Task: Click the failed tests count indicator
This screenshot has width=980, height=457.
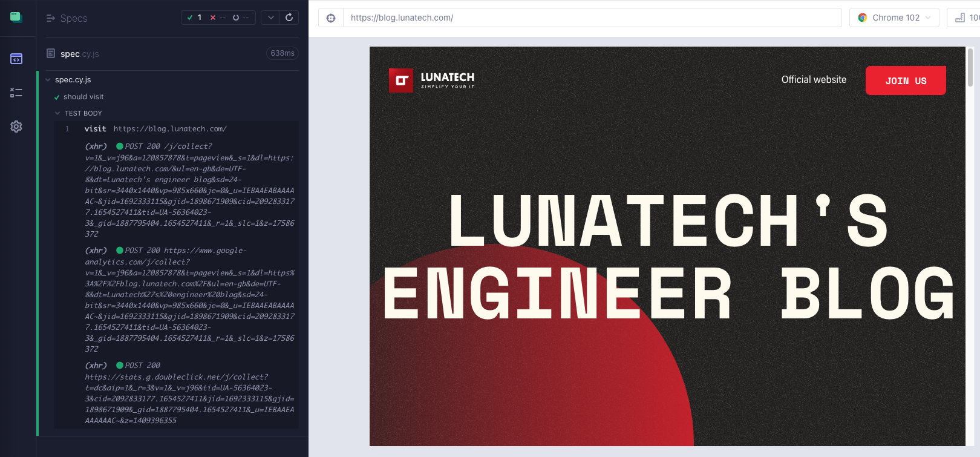Action: tap(218, 18)
